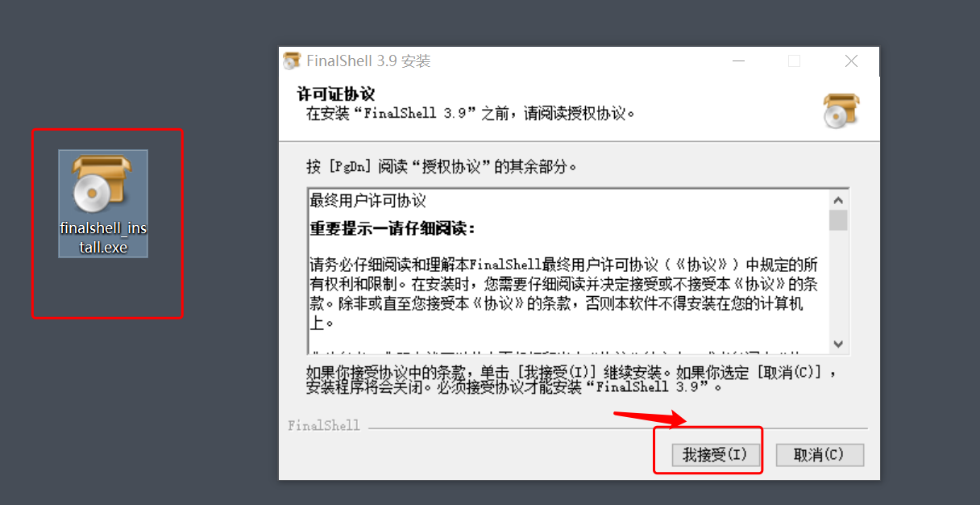Screen dimensions: 980x505
Task: Click the disabled maximize button in title bar
Action: tap(795, 61)
